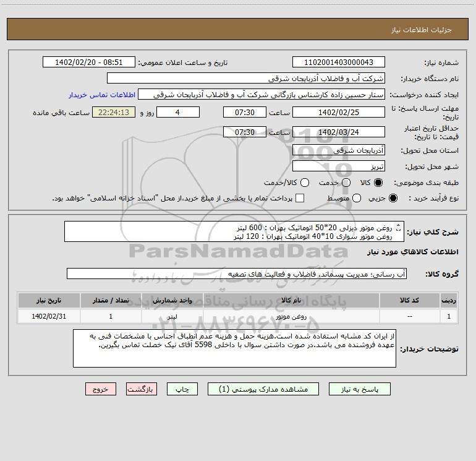Click the 1402/02/31 need date cell
The width and height of the screenshot is (476, 461).
coord(49,316)
